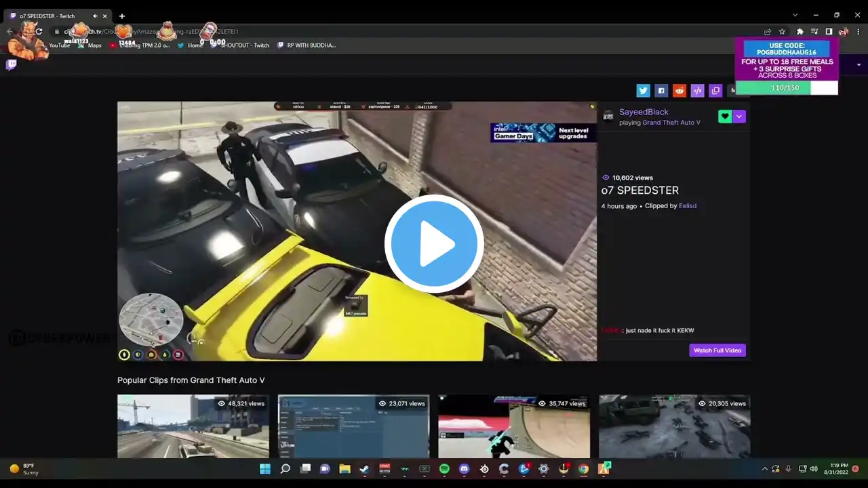The height and width of the screenshot is (488, 868).
Task: Click the Watch Full Video button
Action: pos(717,350)
